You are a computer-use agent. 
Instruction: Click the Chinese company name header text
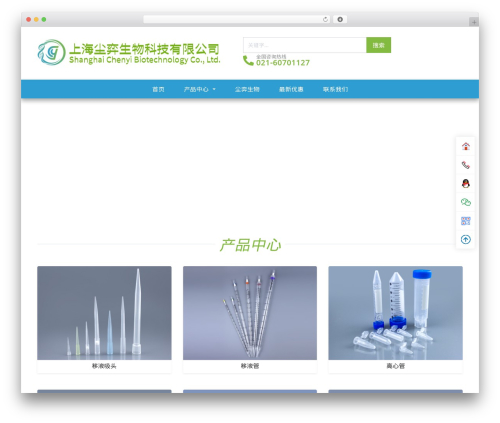tap(144, 49)
